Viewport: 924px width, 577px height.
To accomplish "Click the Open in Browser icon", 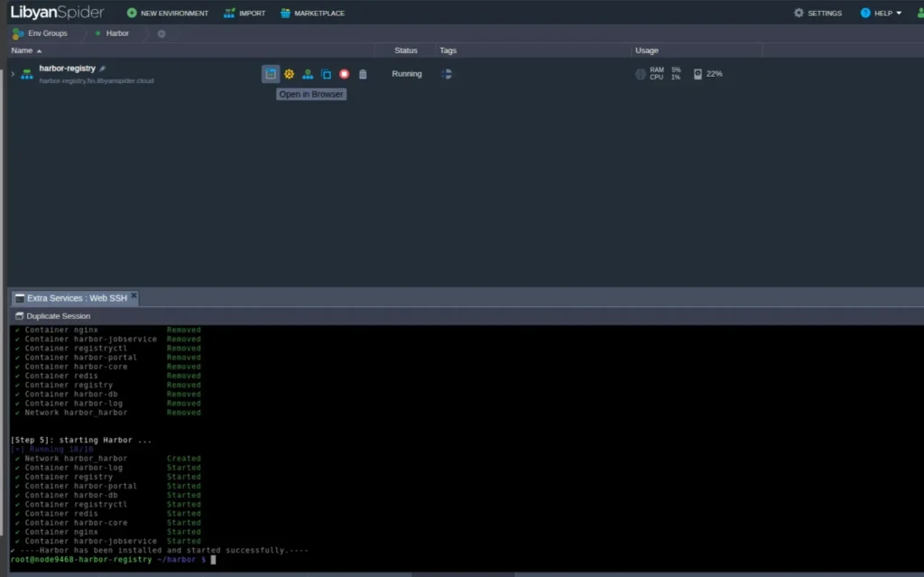I will (271, 74).
